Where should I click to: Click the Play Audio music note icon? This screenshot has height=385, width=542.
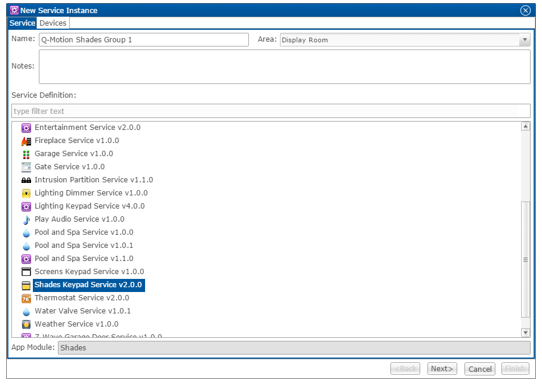(26, 220)
